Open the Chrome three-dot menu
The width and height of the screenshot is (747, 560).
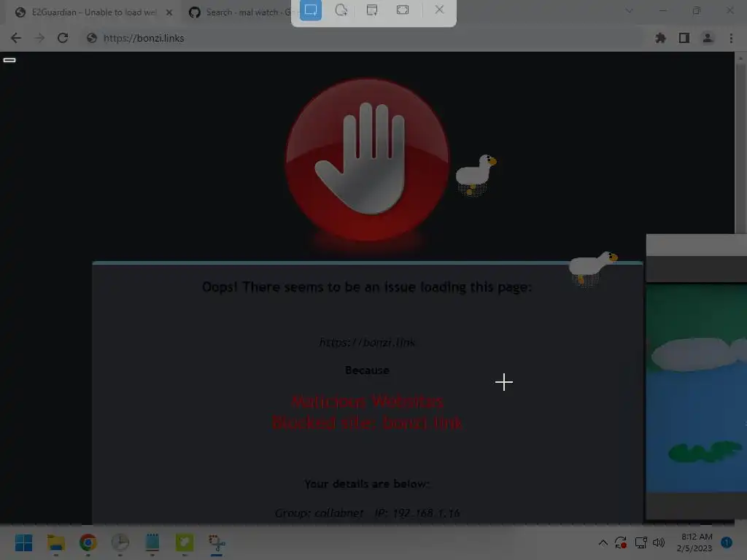pyautogui.click(x=731, y=38)
